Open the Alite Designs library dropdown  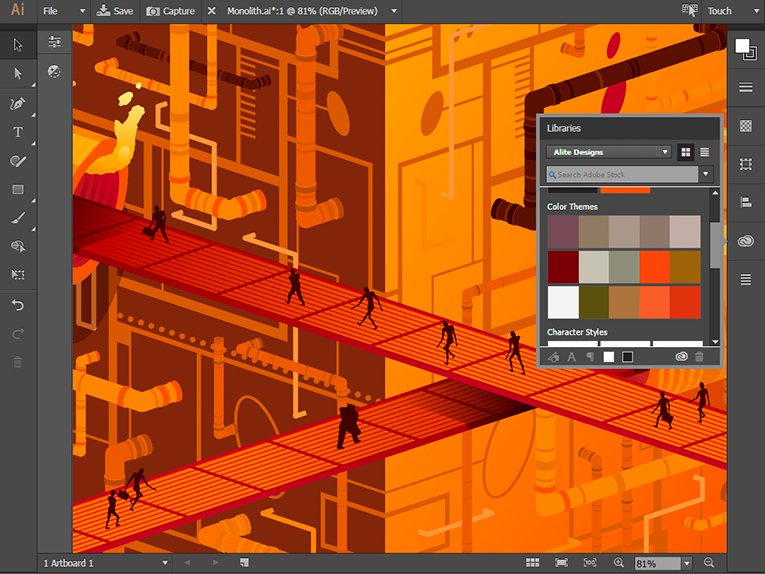pyautogui.click(x=664, y=152)
